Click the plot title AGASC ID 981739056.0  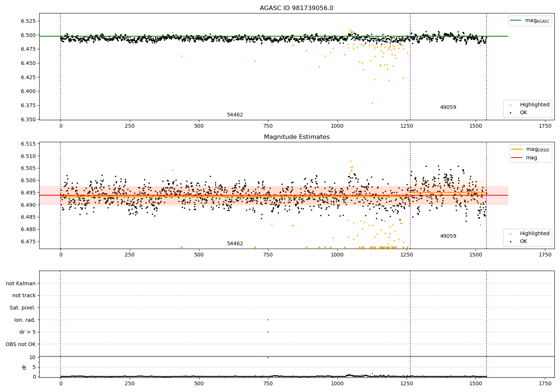(296, 8)
